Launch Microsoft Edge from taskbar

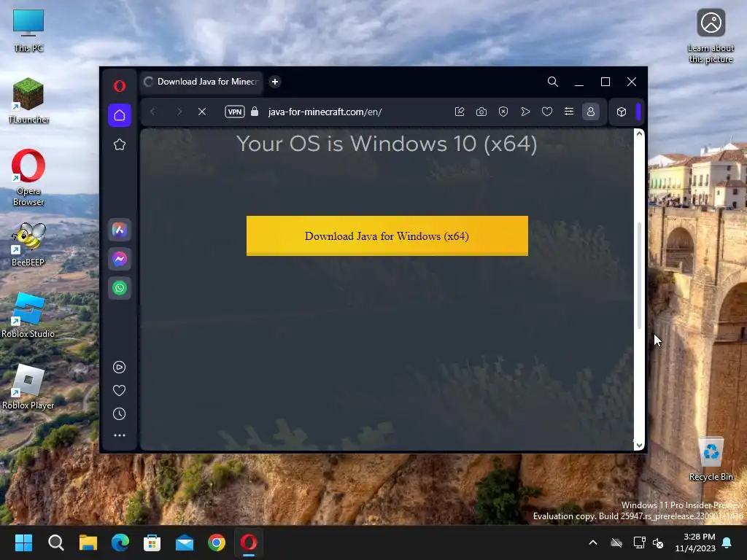(120, 542)
